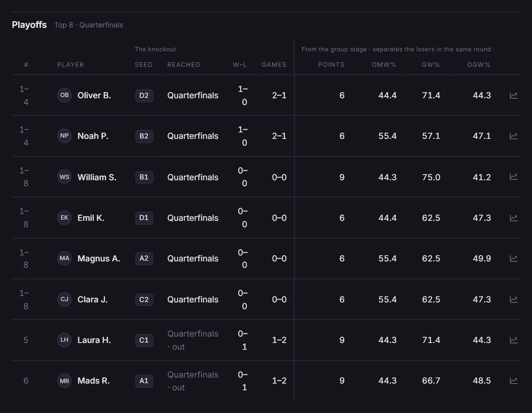Click rank number 5 for Laura H.

[x=26, y=340]
